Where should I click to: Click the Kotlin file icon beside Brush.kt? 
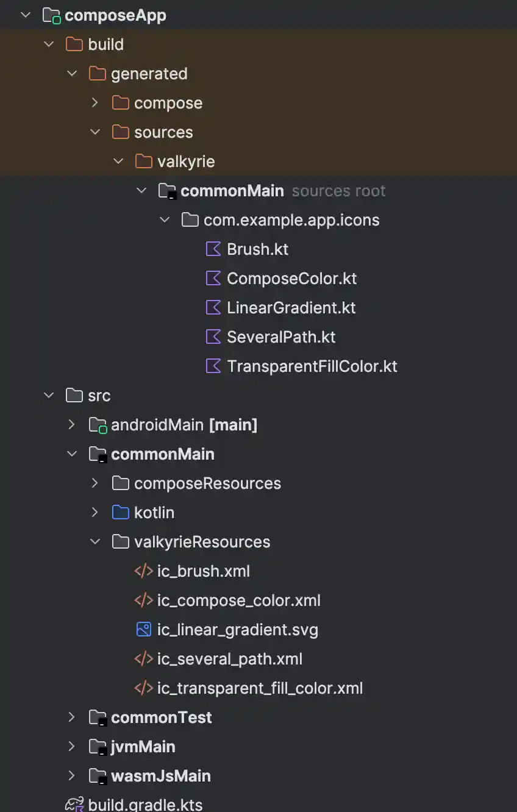coord(213,249)
